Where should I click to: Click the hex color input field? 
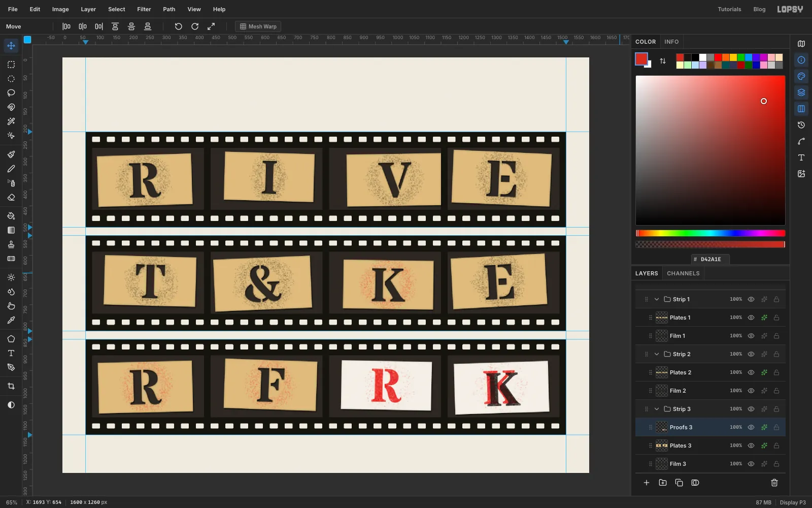(x=710, y=259)
